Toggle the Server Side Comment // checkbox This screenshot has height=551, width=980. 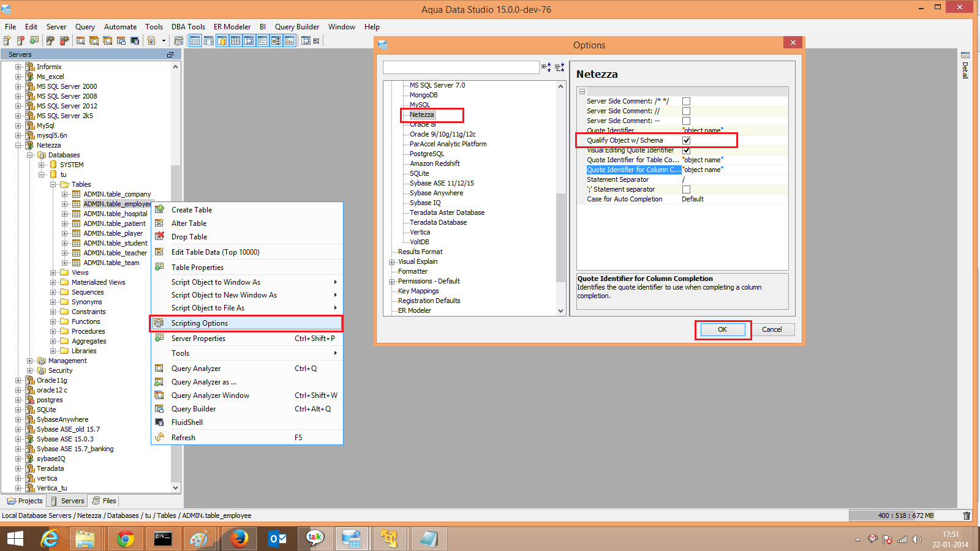pos(686,111)
